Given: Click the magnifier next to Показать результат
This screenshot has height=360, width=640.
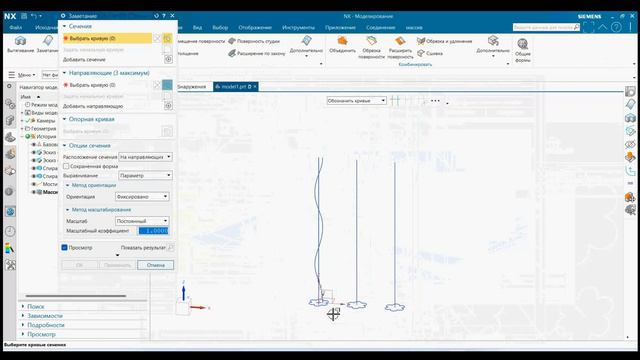Looking at the screenshot, I should (171, 247).
